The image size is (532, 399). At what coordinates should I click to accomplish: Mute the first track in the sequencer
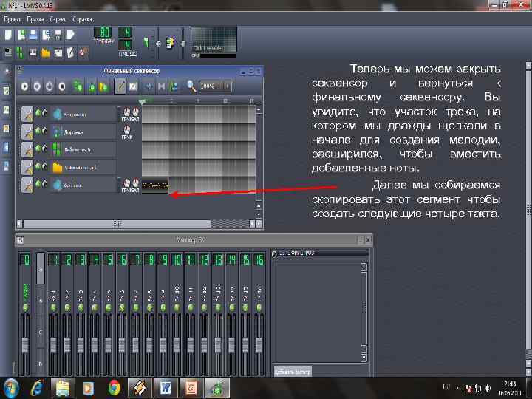(38, 113)
